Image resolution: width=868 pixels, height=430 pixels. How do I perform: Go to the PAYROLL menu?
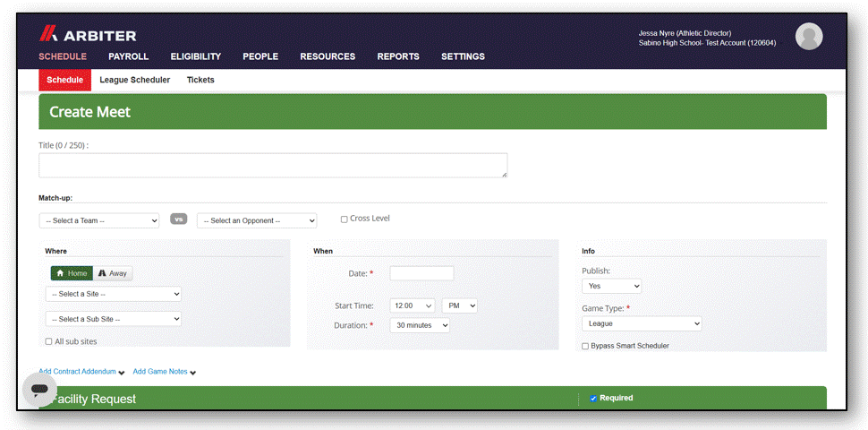129,56
